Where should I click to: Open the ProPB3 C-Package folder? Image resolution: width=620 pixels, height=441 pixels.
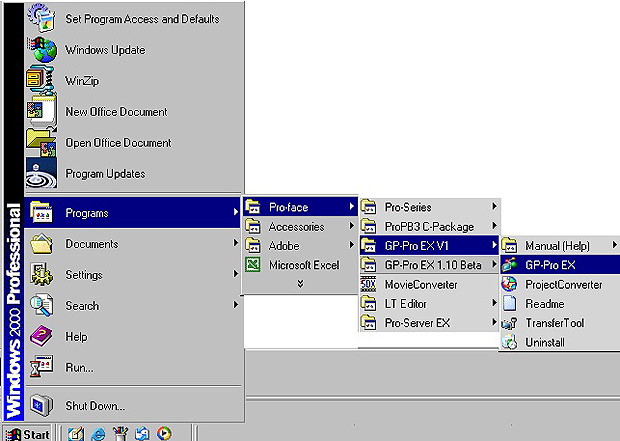[x=429, y=226]
